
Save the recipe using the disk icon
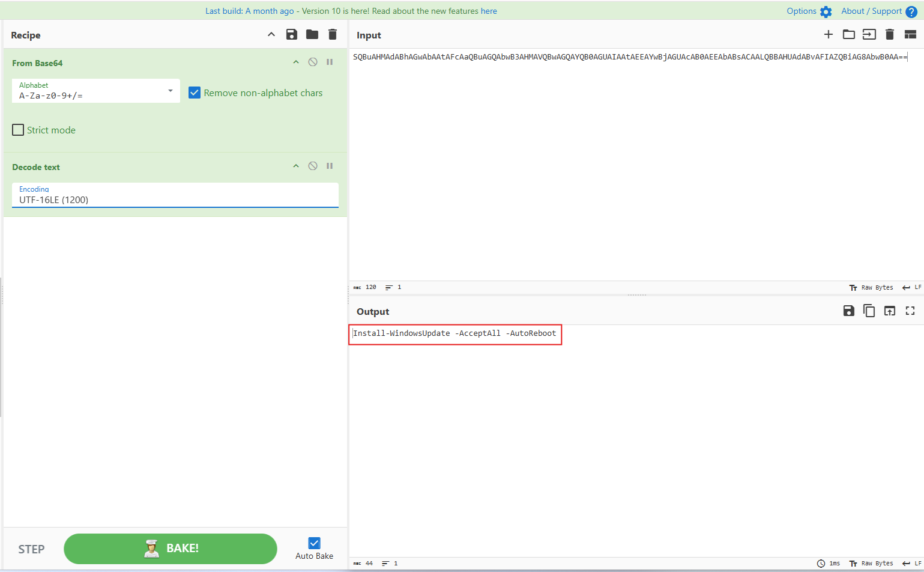point(292,35)
